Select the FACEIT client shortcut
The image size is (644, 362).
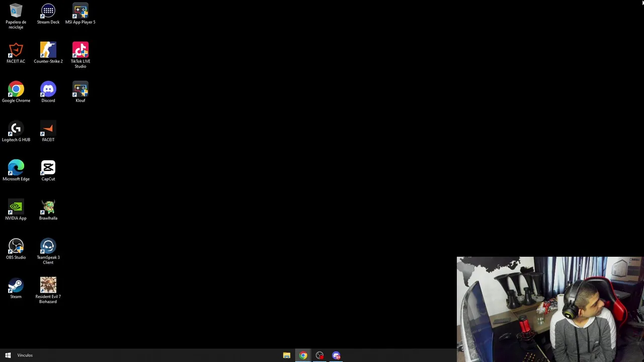[48, 132]
